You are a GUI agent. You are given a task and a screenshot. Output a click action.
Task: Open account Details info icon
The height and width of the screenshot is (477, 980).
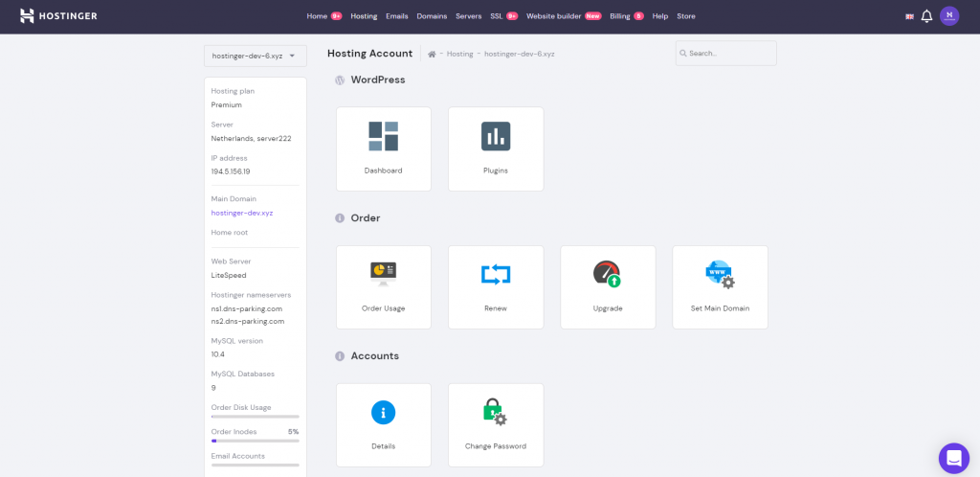[x=383, y=413]
